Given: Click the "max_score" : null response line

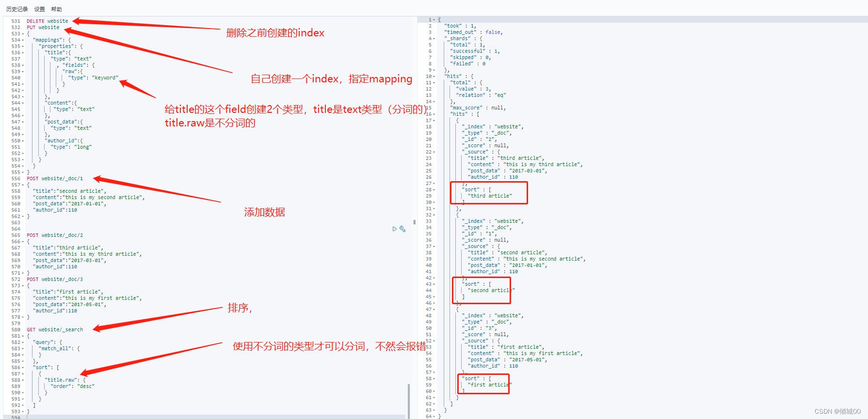Looking at the screenshot, I should coord(478,108).
